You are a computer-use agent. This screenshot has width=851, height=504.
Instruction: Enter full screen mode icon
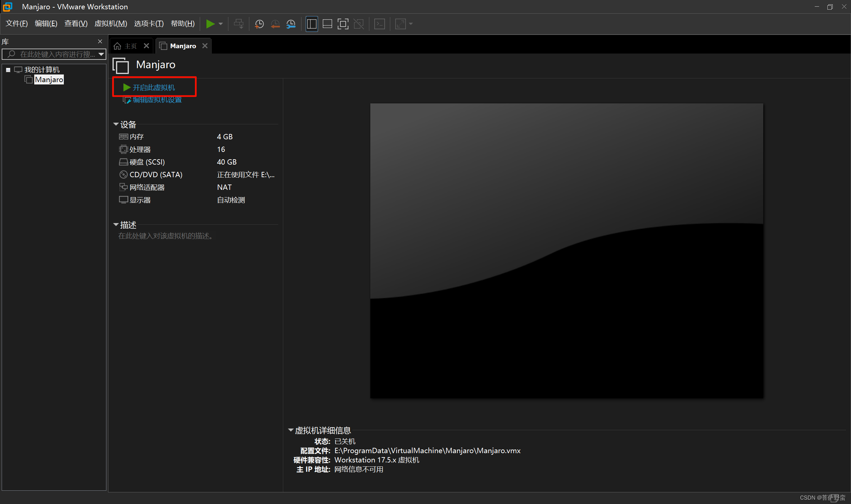pyautogui.click(x=343, y=24)
